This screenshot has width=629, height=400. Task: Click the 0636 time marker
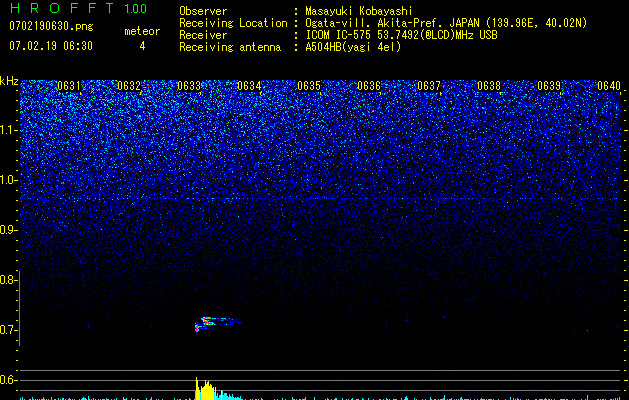point(369,86)
